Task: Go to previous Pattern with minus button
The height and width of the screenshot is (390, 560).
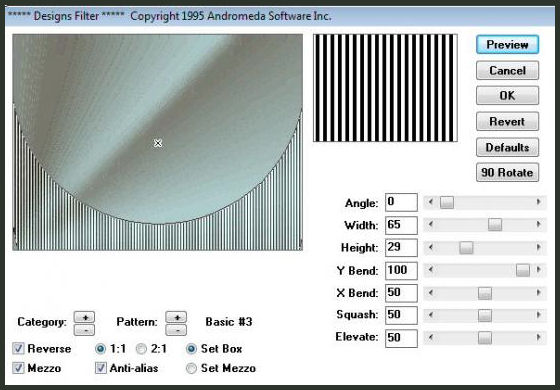Action: coord(176,330)
